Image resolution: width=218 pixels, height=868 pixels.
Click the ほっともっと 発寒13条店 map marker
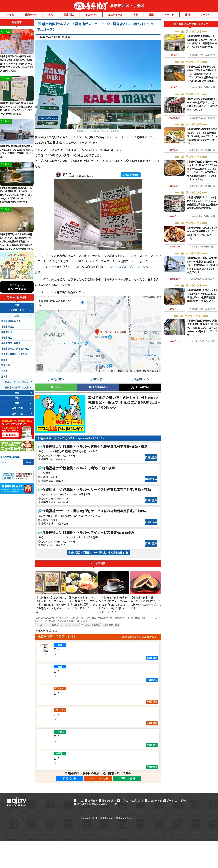(86, 343)
